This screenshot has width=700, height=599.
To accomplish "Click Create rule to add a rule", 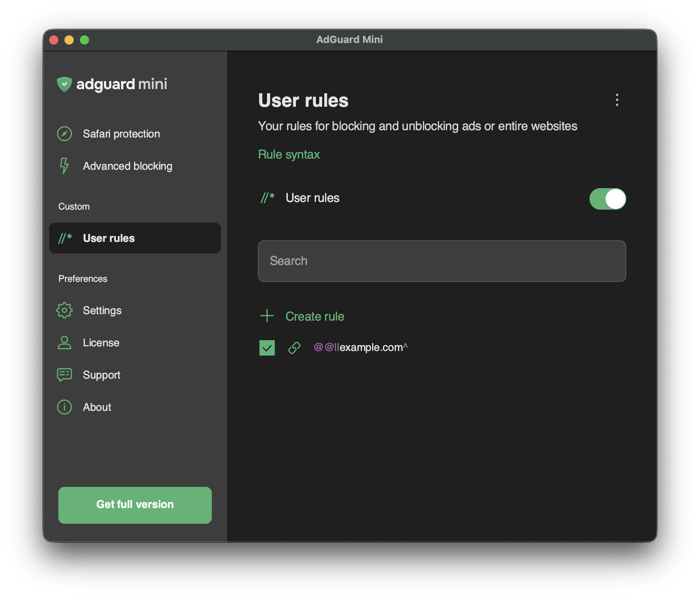I will coord(315,316).
